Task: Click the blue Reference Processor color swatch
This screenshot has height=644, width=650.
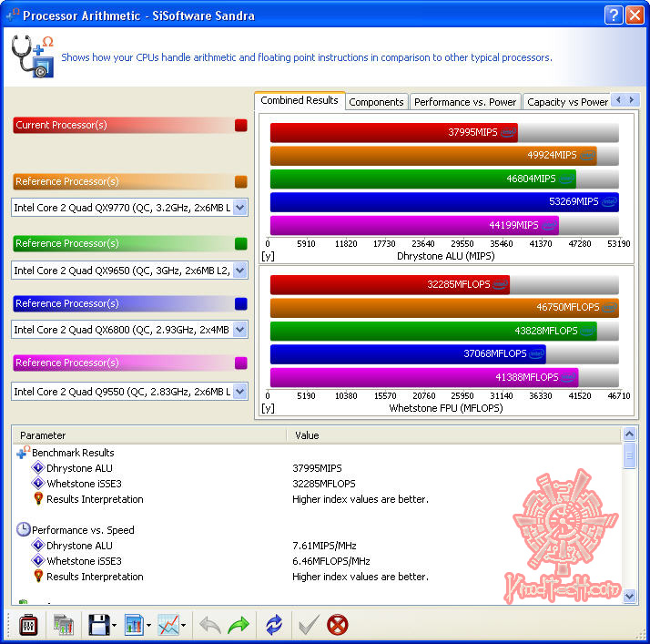Action: [241, 303]
